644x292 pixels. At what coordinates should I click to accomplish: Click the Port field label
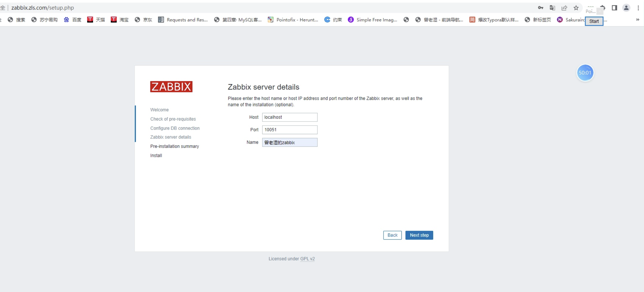coord(254,130)
